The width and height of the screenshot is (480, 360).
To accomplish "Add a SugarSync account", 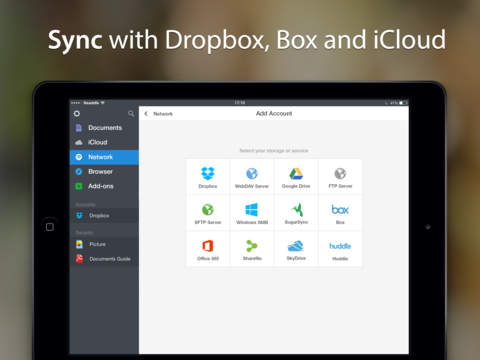I will tap(296, 214).
